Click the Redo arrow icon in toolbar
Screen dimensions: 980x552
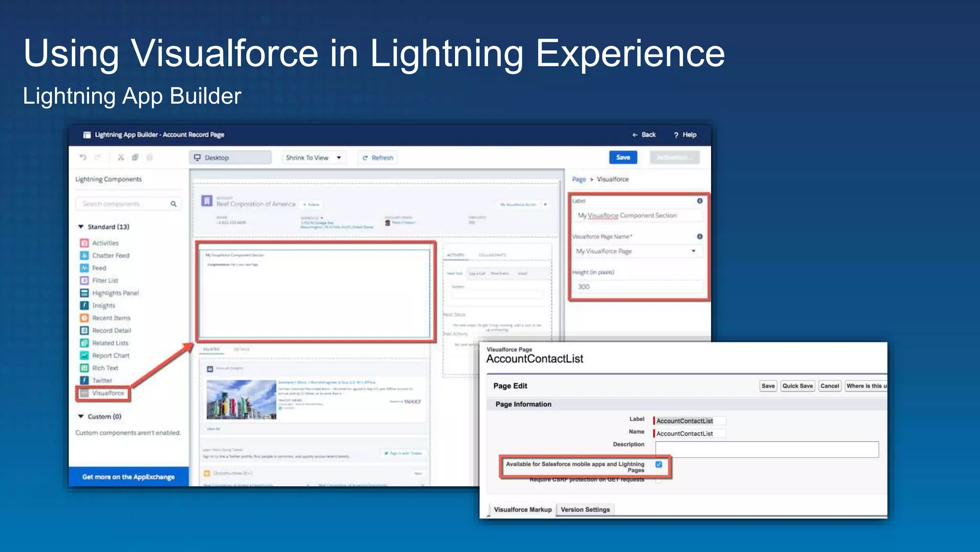pos(98,157)
